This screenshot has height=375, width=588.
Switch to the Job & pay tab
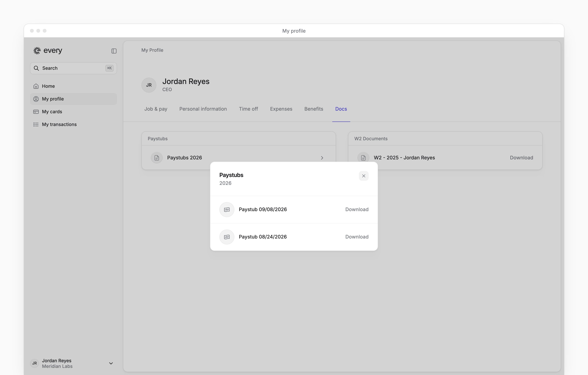[156, 109]
